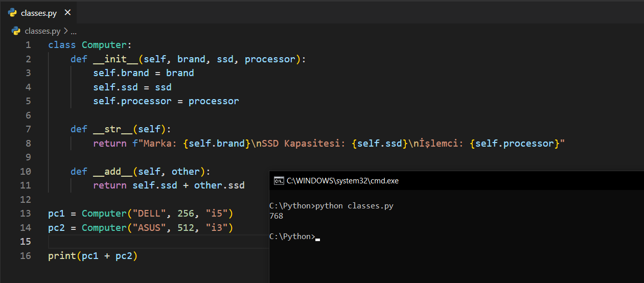
Task: Click the Python icon in the breadcrumb bar
Action: [16, 31]
